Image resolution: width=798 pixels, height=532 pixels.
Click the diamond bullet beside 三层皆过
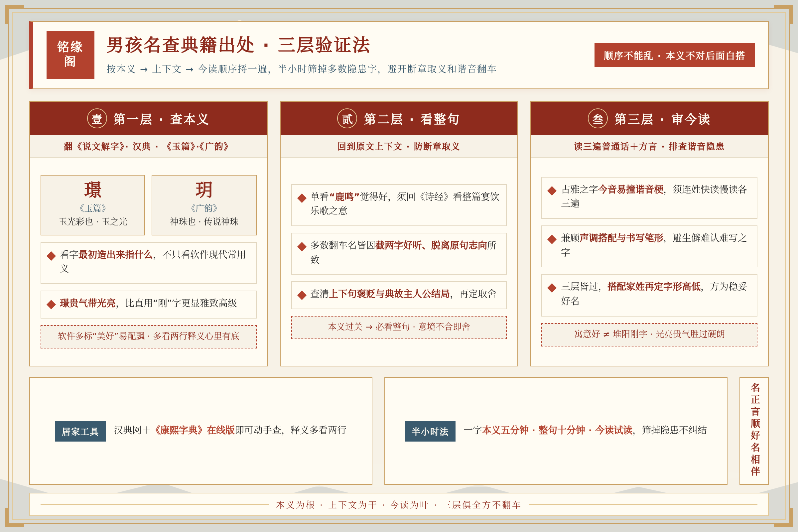(x=552, y=288)
